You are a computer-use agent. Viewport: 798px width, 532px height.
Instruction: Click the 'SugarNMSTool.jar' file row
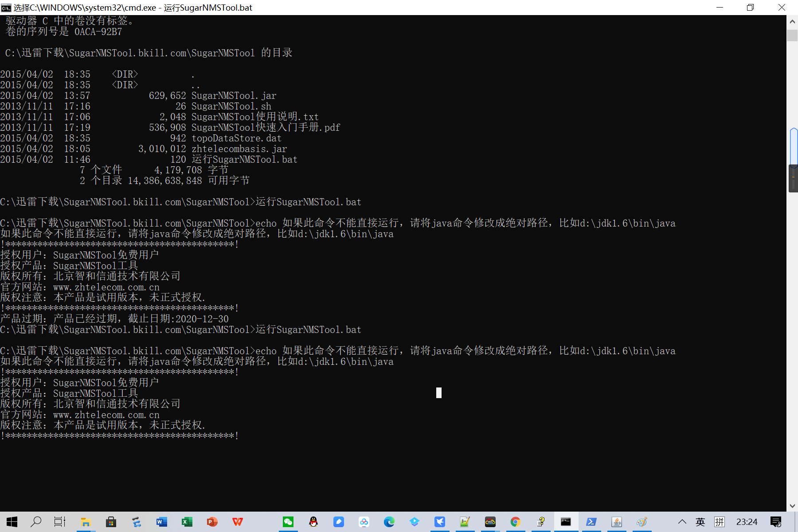tap(138, 96)
